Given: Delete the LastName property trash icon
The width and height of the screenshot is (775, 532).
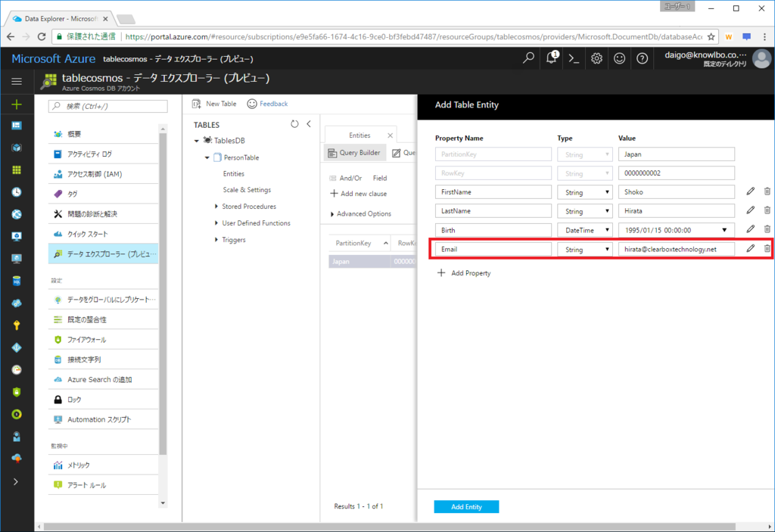Looking at the screenshot, I should 767,210.
